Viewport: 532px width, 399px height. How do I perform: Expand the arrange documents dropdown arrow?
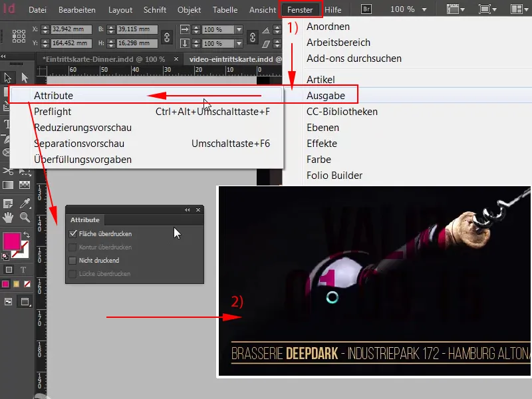[x=526, y=10]
